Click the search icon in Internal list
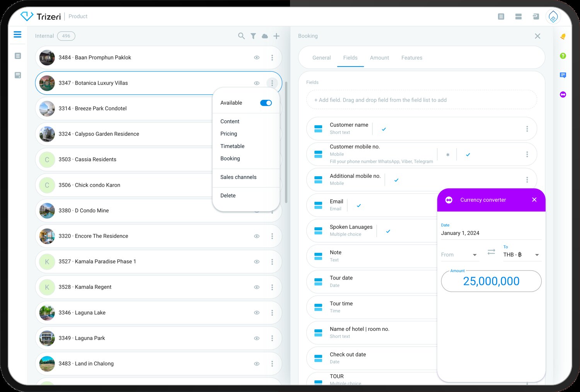This screenshot has width=580, height=392. click(x=241, y=36)
